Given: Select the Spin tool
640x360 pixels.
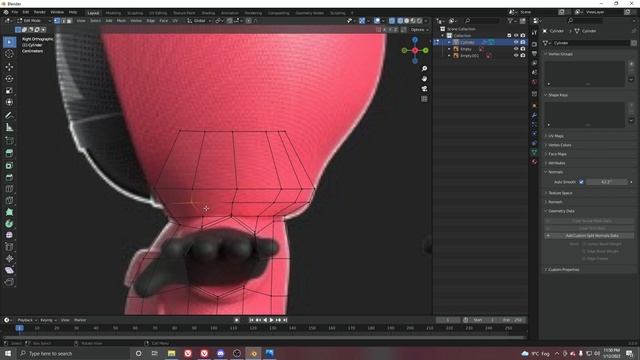Looking at the screenshot, I should (9, 224).
